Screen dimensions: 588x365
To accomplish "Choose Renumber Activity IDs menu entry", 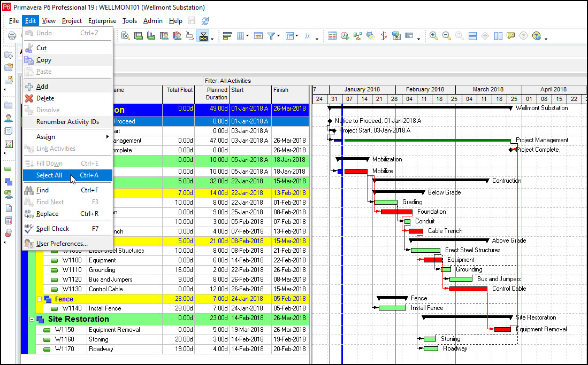I will pos(67,122).
